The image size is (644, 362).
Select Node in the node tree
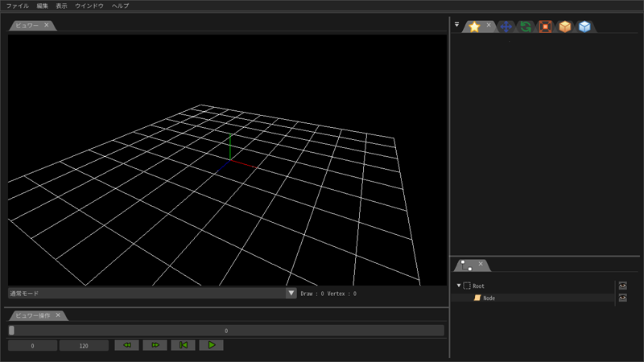489,298
